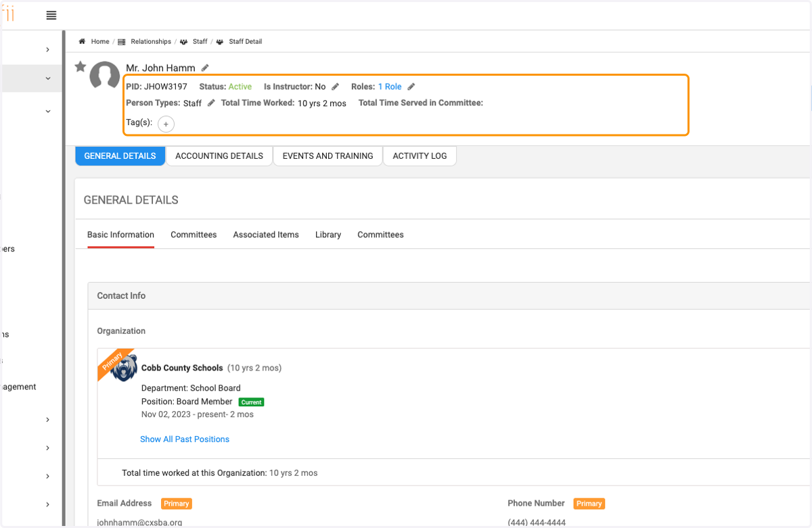The height and width of the screenshot is (528, 812).
Task: Open the Library sub-tab
Action: [328, 235]
